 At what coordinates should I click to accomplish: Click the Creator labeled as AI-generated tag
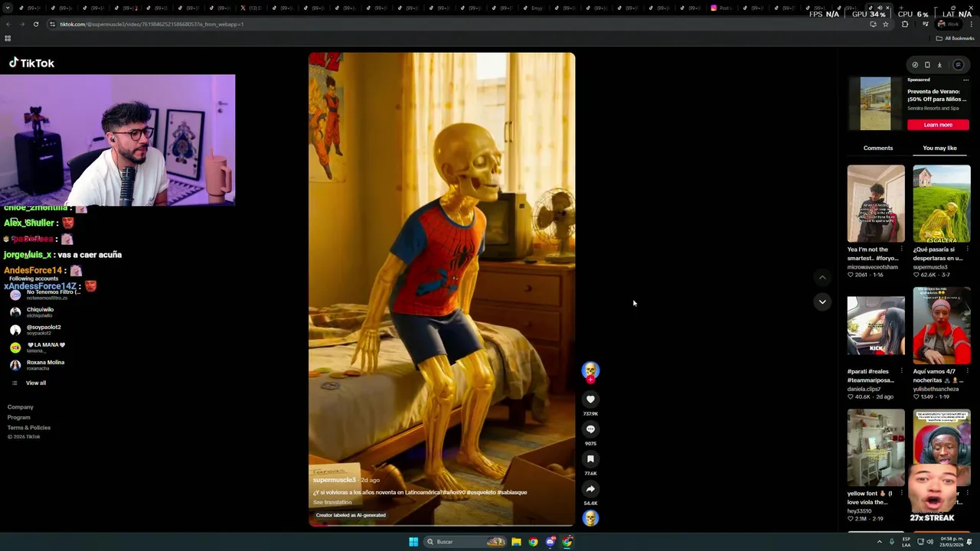pos(351,515)
